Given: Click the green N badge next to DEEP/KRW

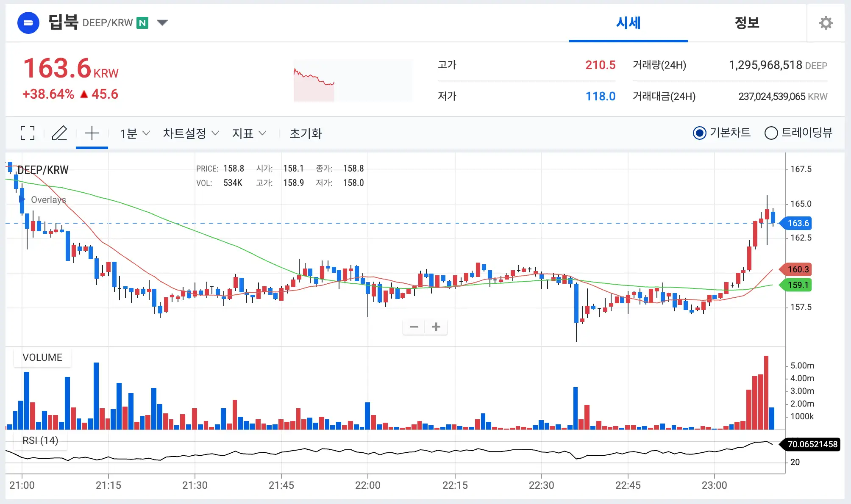Looking at the screenshot, I should click(x=142, y=22).
